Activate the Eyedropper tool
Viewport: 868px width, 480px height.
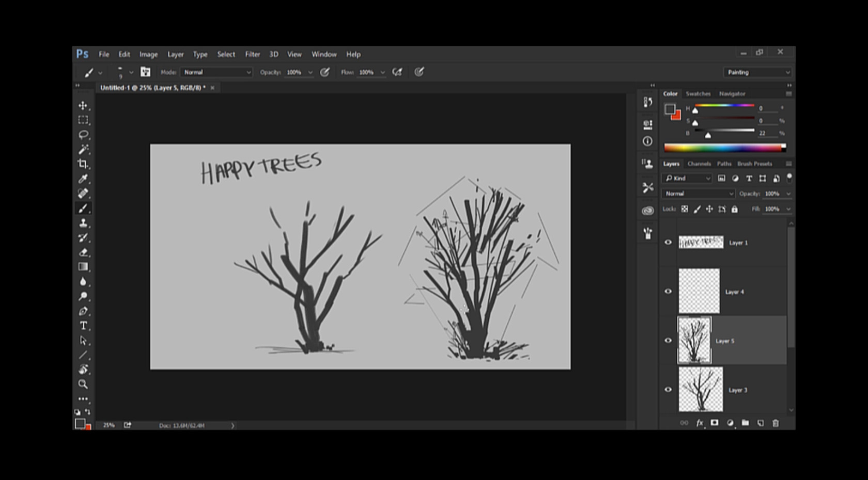83,179
